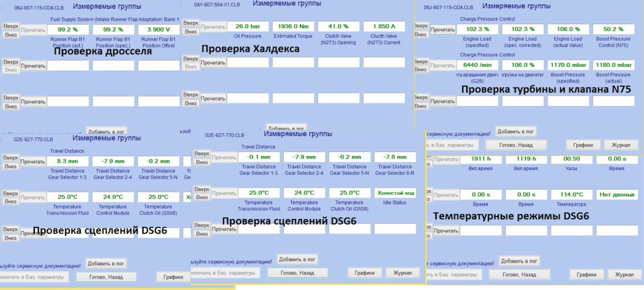
Task: Open Графики in the DSG6 window showing -0.1 mm
Action: [365, 273]
